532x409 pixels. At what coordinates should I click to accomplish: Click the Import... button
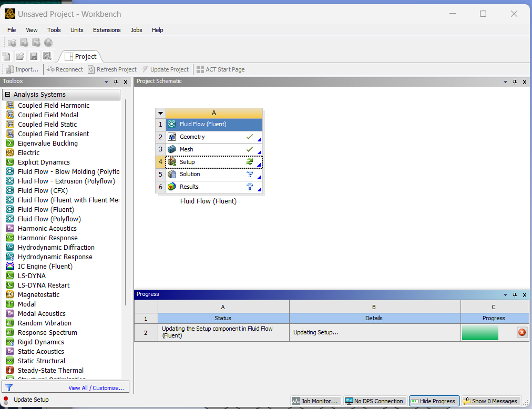[x=23, y=69]
